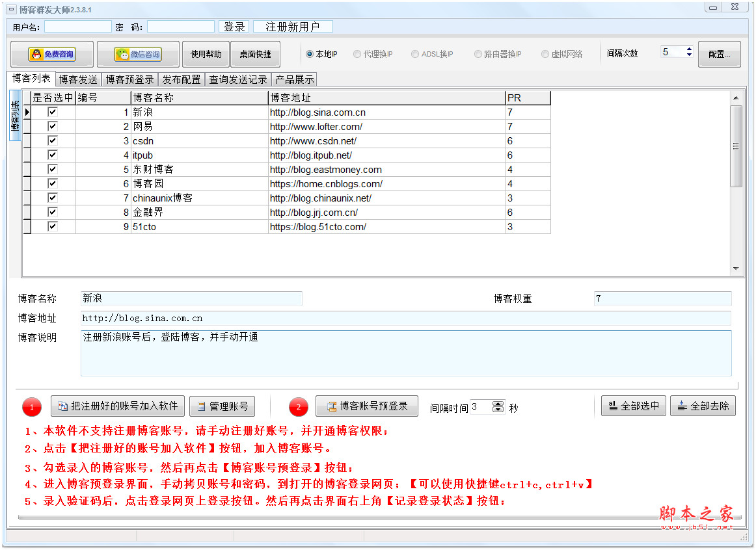Switch to the 查询发送记录 tab
This screenshot has height=550, width=756.
click(238, 79)
